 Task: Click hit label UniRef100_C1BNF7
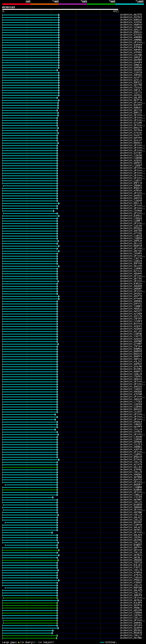(131, 221)
